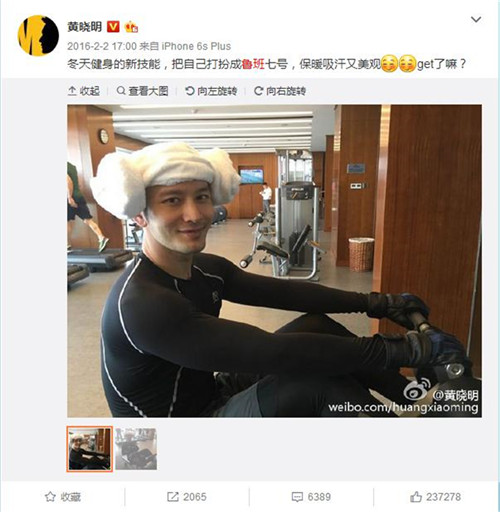500x512 pixels.
Task: View the large image with 查看大图
Action: coord(142,91)
